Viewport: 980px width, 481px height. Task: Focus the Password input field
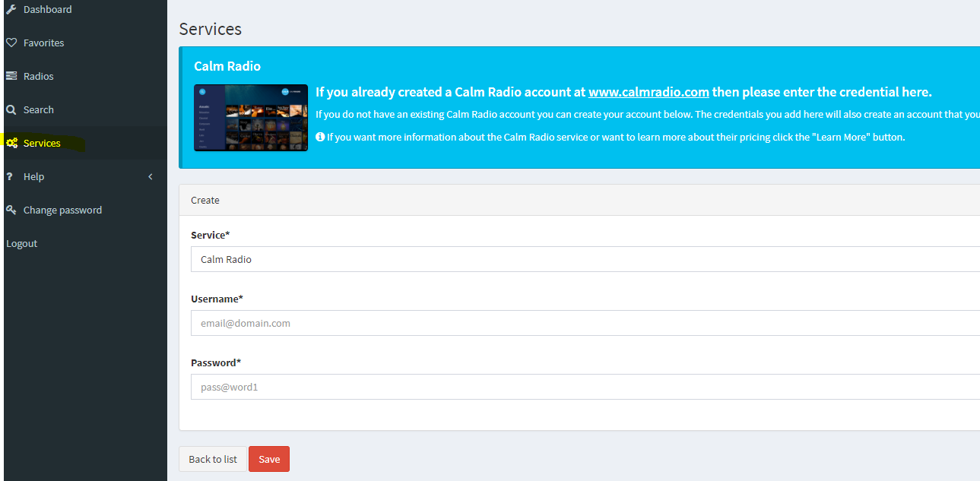tap(585, 387)
